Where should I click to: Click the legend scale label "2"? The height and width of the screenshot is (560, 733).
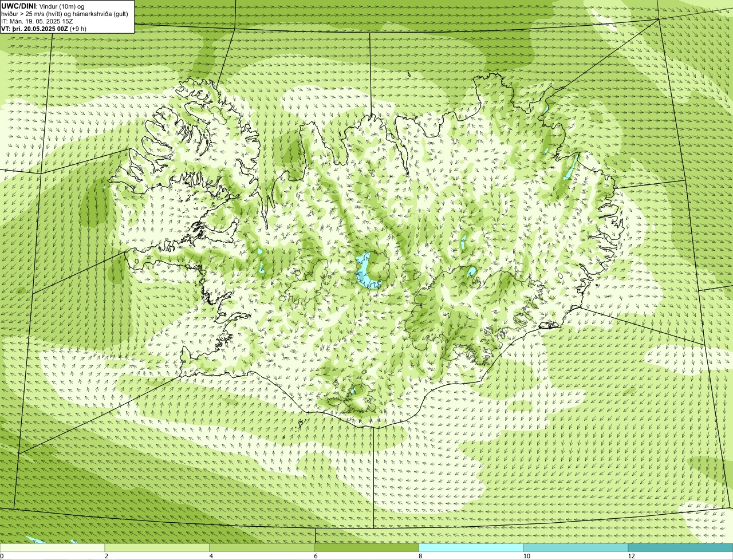(107, 556)
